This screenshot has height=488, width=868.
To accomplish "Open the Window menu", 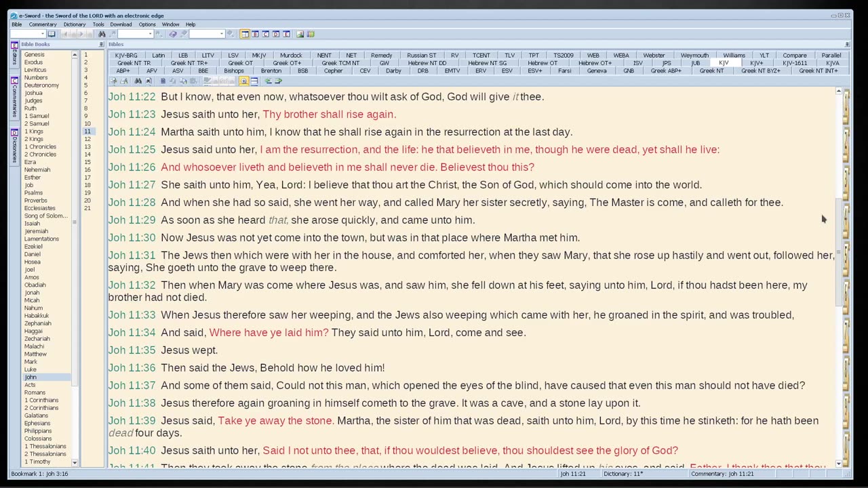I will [x=170, y=24].
